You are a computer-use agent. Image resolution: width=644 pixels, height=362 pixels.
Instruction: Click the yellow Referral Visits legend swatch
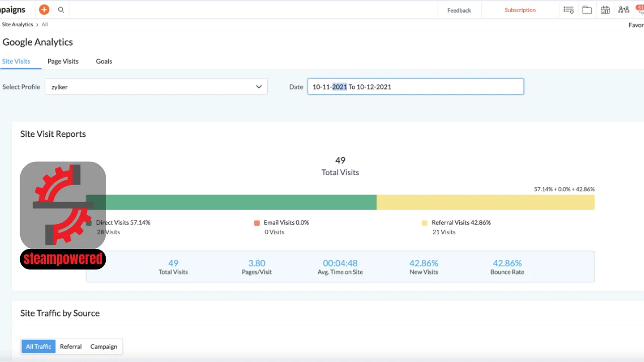click(x=425, y=223)
